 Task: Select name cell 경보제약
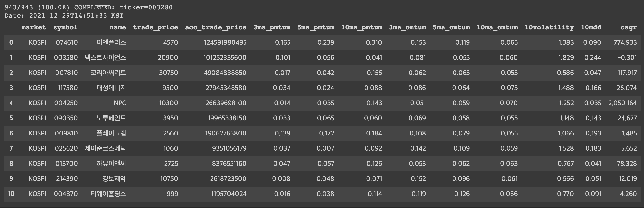[114, 178]
